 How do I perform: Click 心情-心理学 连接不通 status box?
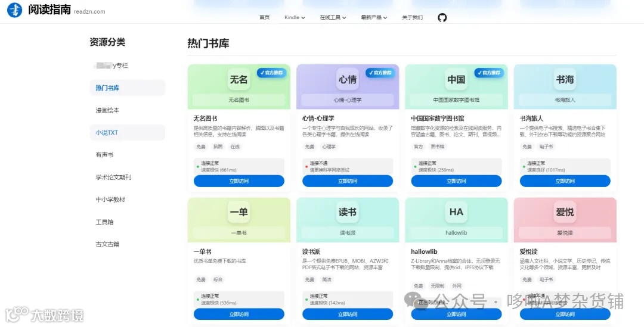348,166
